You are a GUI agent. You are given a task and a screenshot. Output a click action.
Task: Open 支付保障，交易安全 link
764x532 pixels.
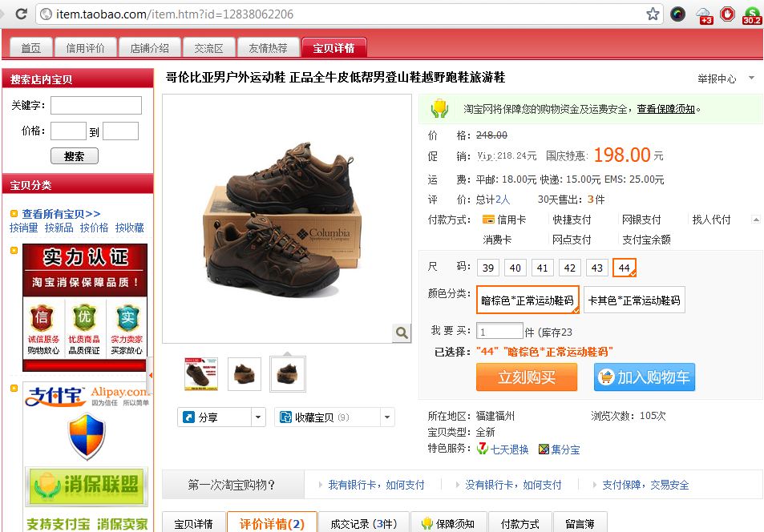(645, 485)
